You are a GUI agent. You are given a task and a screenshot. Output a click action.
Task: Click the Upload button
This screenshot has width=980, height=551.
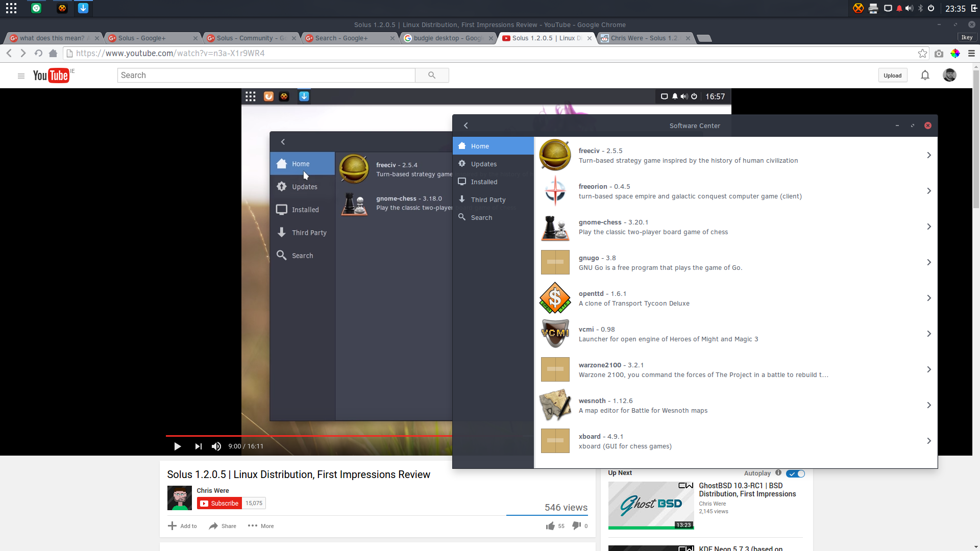[x=893, y=76]
